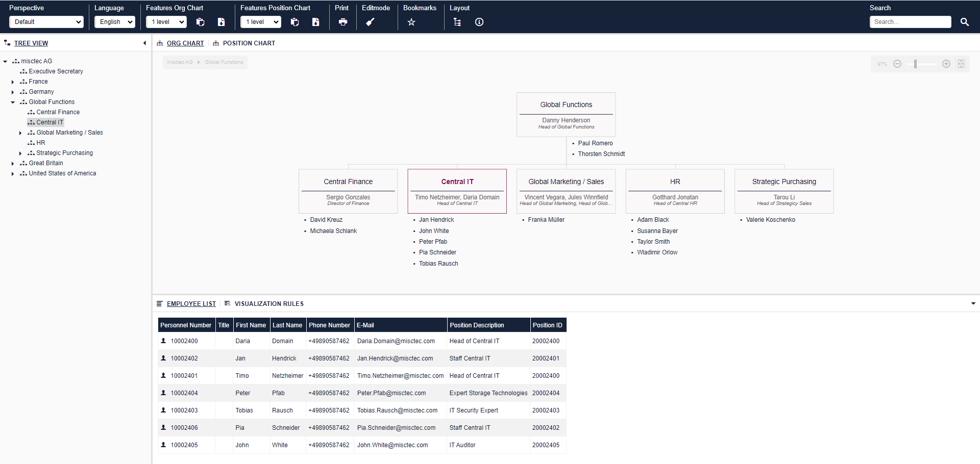
Task: Collapse the Global Functions tree node
Action: 13,102
